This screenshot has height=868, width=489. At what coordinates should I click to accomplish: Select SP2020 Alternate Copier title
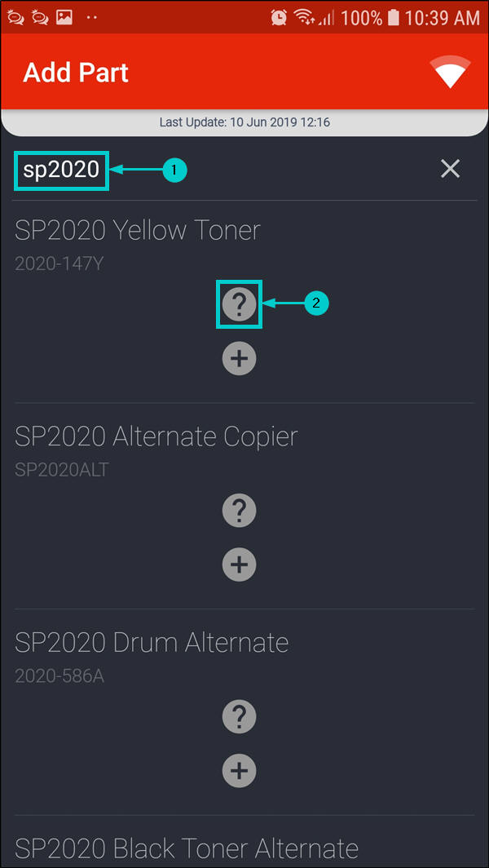156,436
